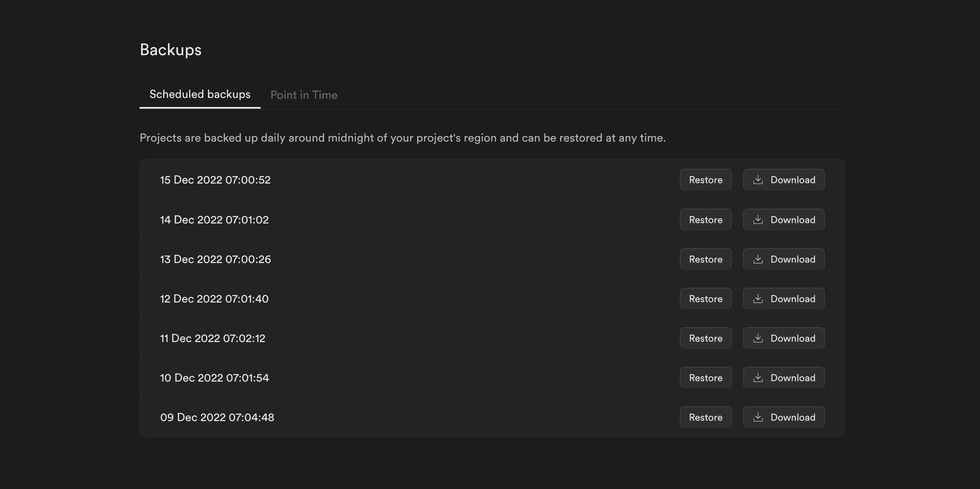Switch to the Point in Time tab
This screenshot has height=489, width=980.
304,95
